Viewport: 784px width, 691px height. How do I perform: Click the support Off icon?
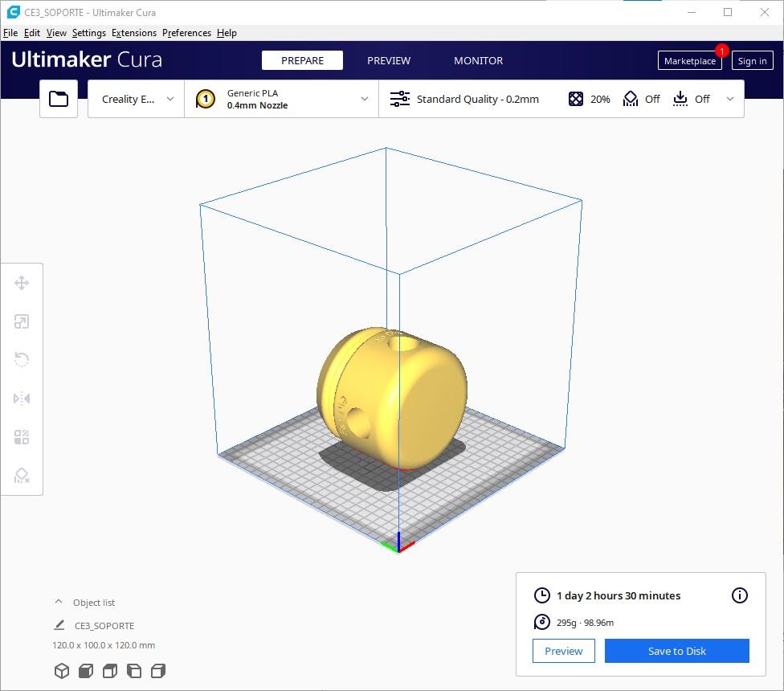point(631,99)
